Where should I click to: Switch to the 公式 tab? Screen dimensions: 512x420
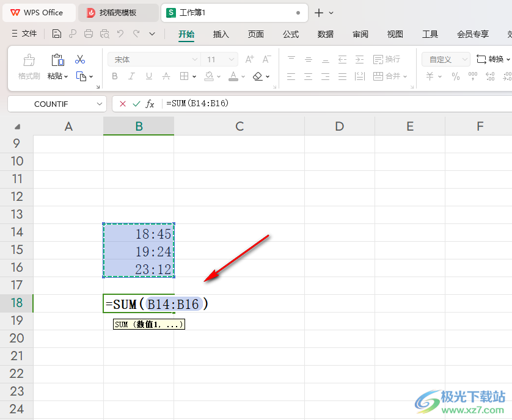tap(291, 34)
